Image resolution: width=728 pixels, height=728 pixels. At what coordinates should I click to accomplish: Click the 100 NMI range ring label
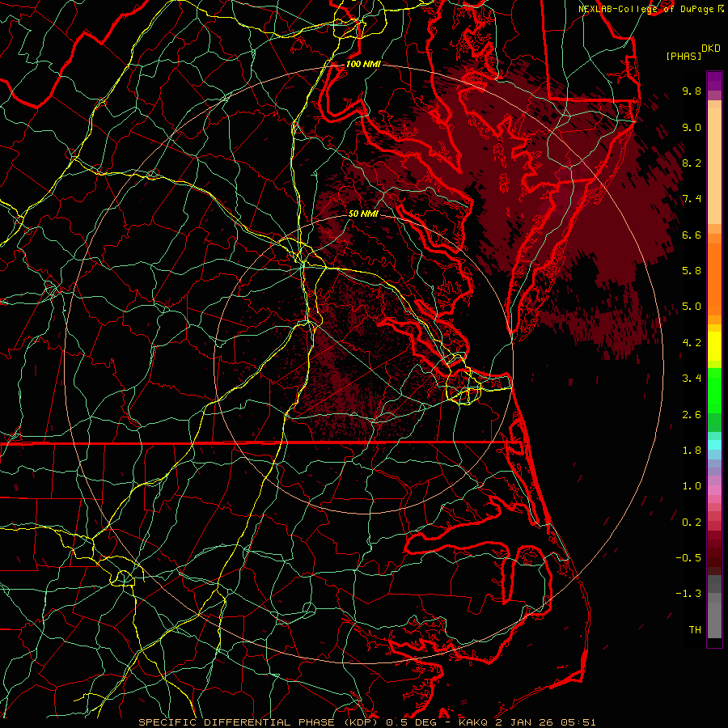[x=363, y=64]
